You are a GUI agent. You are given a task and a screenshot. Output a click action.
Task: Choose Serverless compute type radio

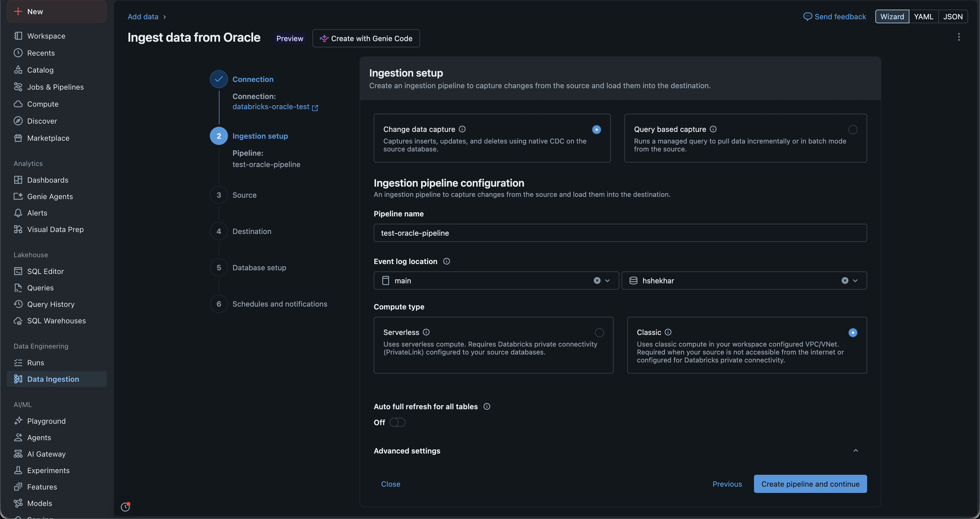tap(599, 333)
